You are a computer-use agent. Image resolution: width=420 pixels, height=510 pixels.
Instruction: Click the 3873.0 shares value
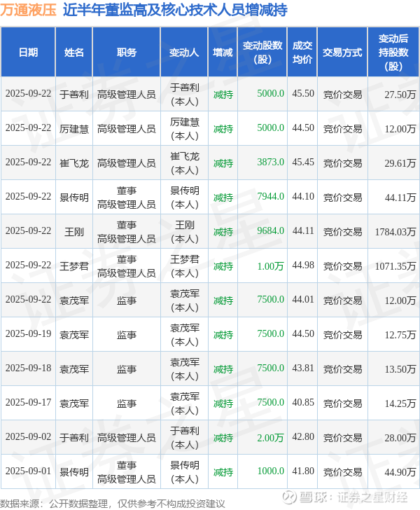pyautogui.click(x=270, y=162)
